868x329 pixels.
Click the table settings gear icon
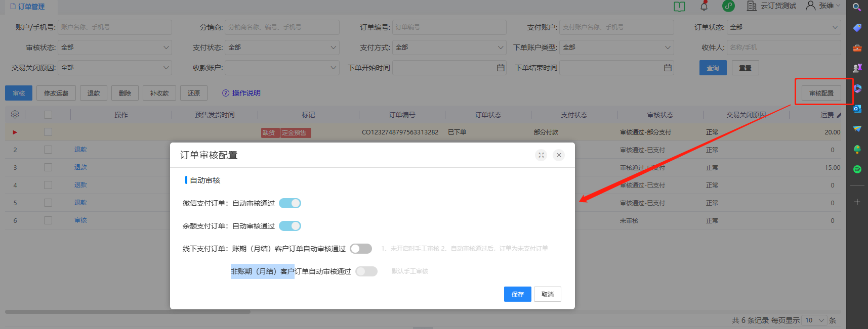pos(15,115)
